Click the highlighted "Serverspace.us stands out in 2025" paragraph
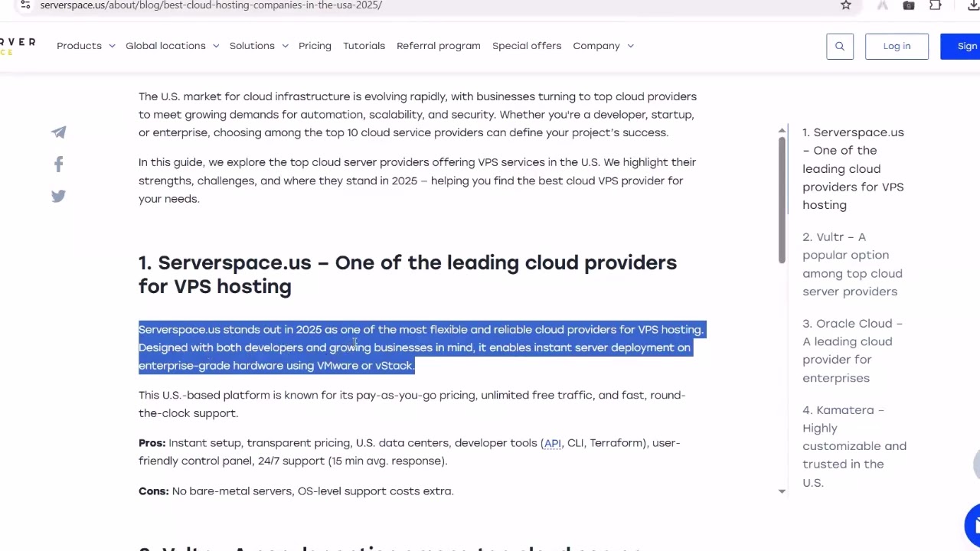This screenshot has height=551, width=980. coord(421,347)
